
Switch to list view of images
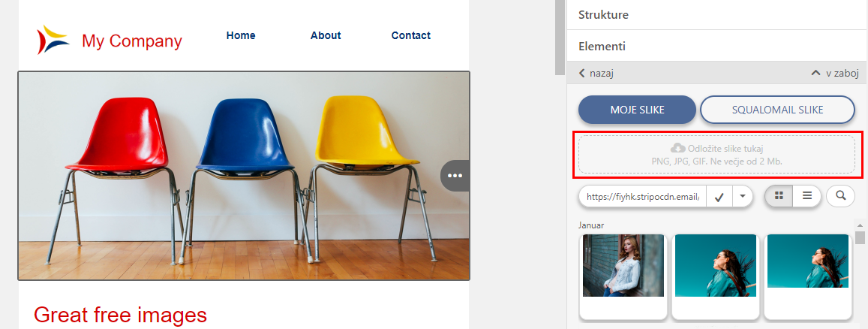click(x=807, y=195)
